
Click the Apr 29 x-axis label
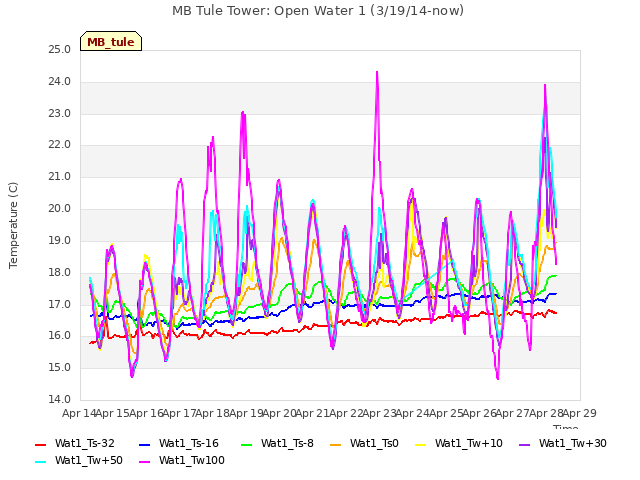580,413
